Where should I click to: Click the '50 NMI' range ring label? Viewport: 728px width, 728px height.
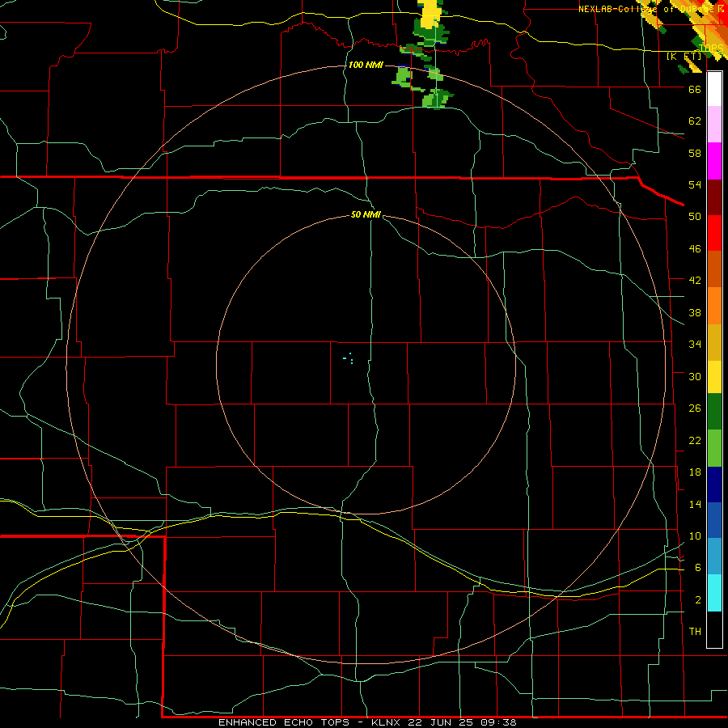pyautogui.click(x=366, y=214)
